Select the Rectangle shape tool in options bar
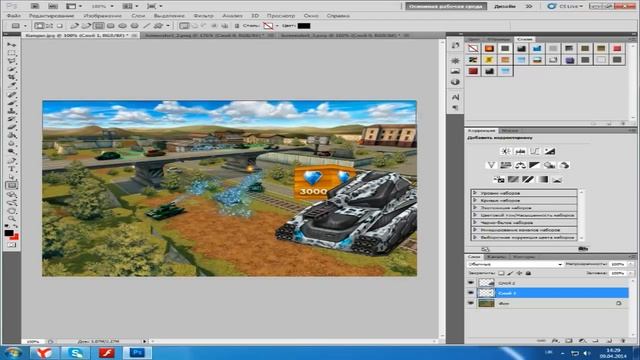 (x=98, y=26)
